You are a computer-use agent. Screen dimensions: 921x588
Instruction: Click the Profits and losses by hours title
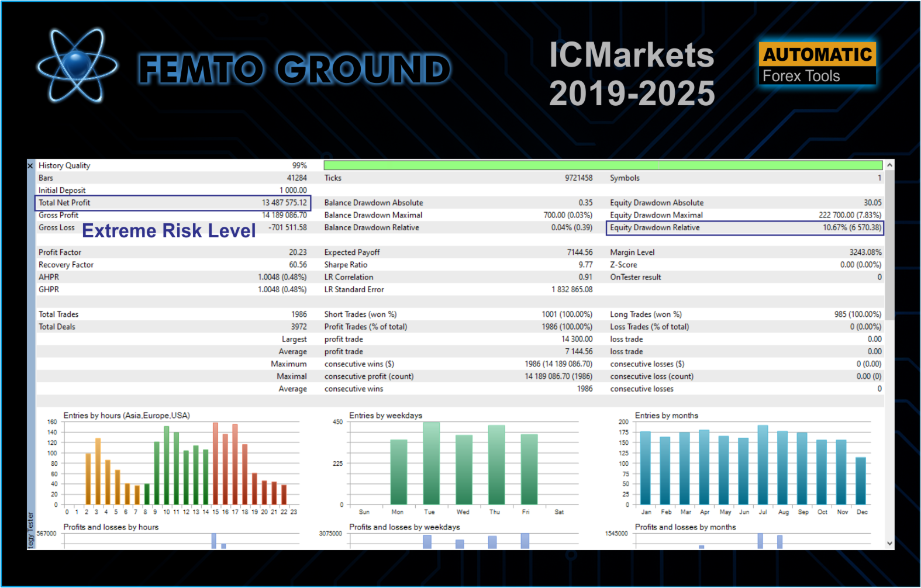[111, 527]
